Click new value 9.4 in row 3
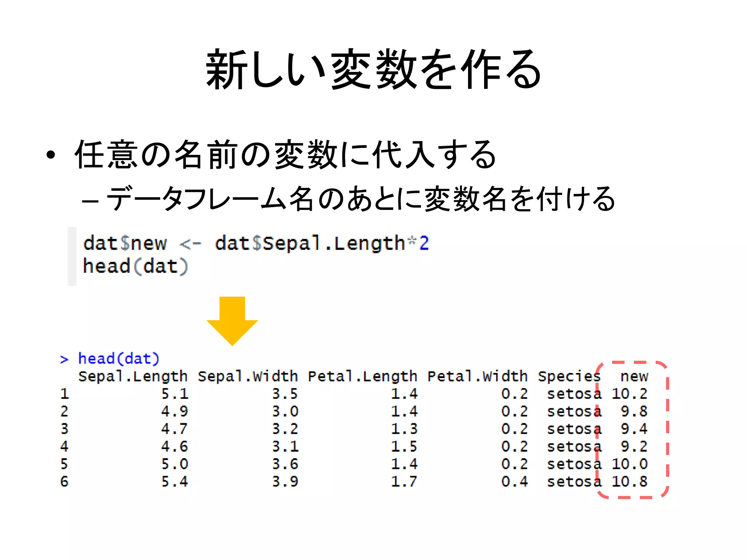Viewport: 747px width, 560px height. [x=634, y=429]
